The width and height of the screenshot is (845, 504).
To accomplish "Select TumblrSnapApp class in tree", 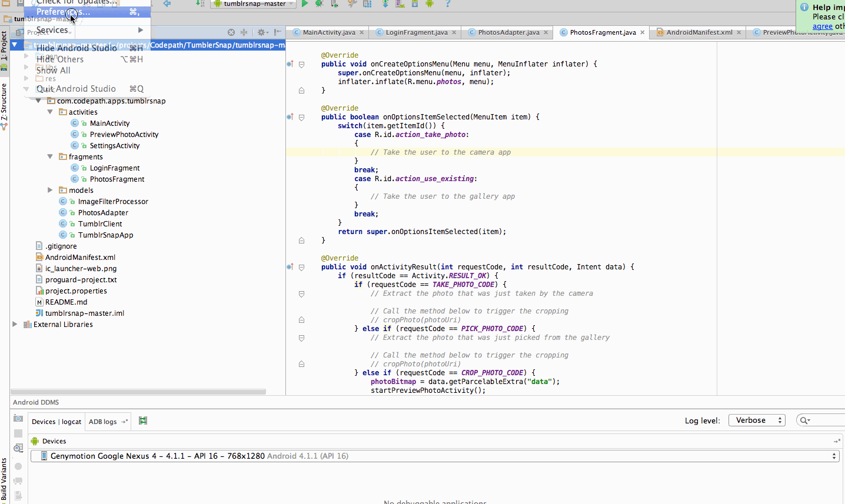I will click(x=105, y=235).
